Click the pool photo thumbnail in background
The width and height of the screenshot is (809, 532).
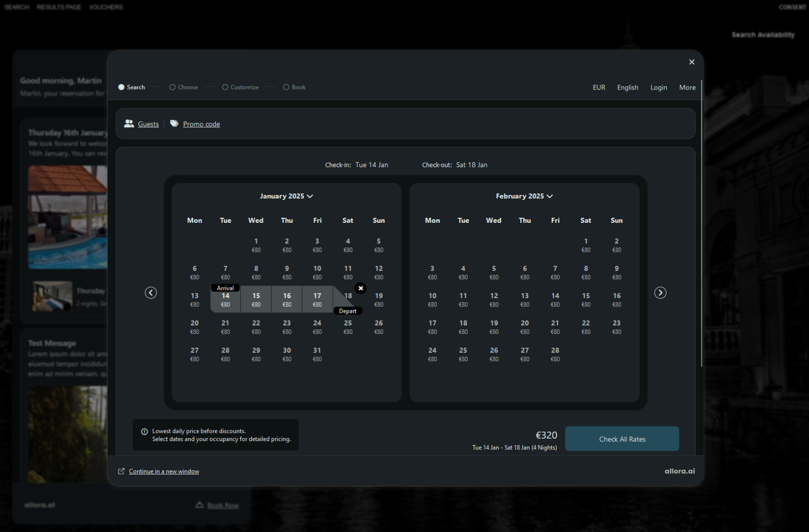pos(68,217)
